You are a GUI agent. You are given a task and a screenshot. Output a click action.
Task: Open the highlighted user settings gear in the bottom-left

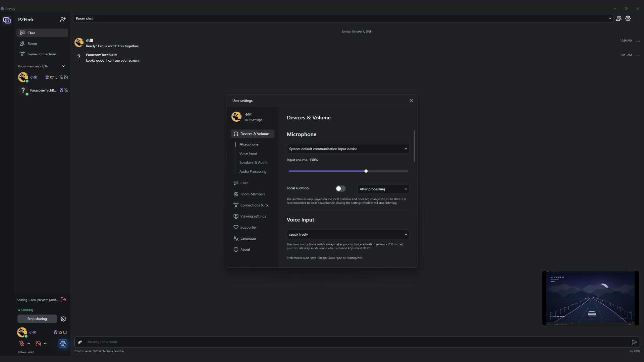(63, 344)
